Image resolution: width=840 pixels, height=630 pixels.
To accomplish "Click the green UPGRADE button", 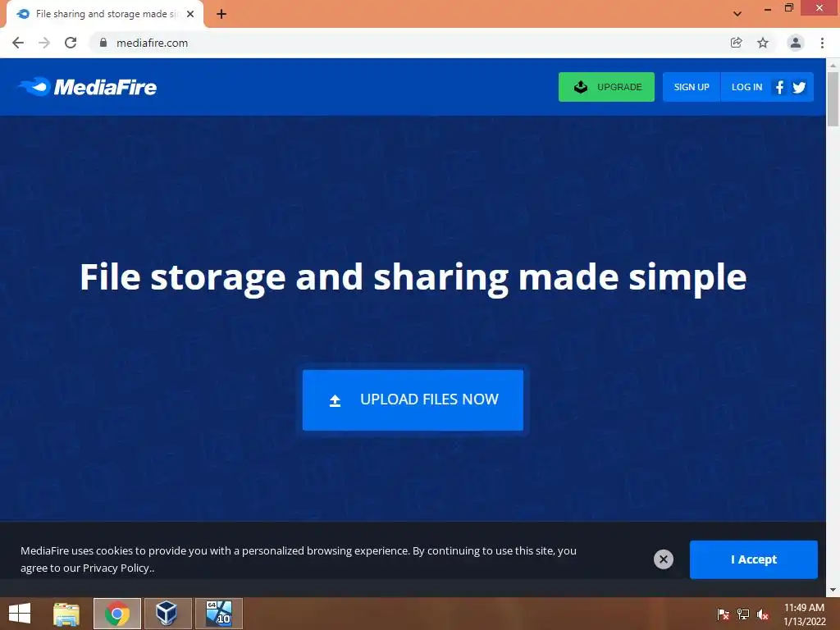I will (x=606, y=87).
